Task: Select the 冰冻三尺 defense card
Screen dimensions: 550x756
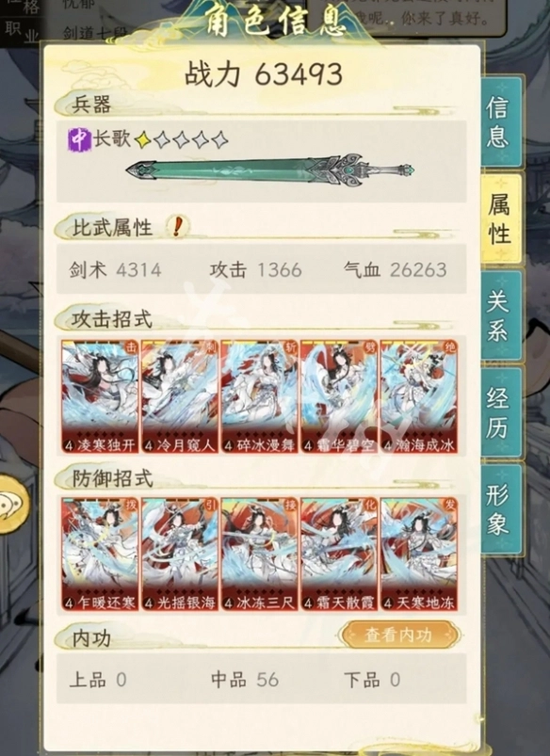Action: pos(260,555)
